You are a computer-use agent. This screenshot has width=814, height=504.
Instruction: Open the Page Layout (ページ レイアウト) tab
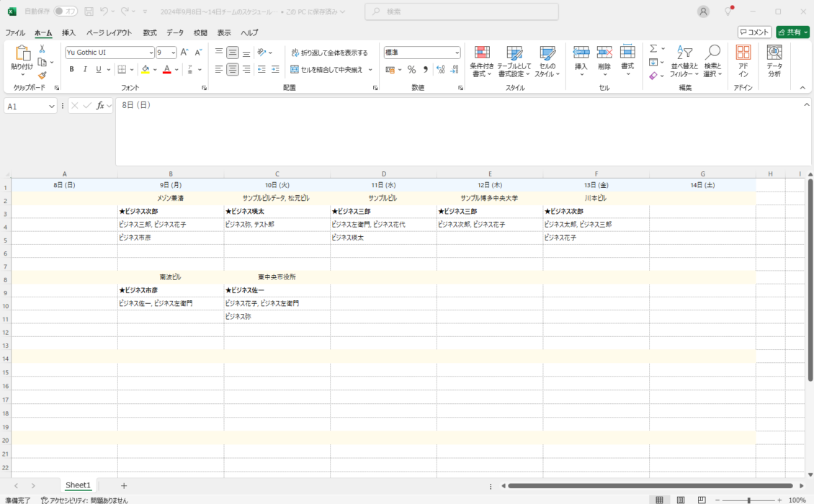pos(109,32)
